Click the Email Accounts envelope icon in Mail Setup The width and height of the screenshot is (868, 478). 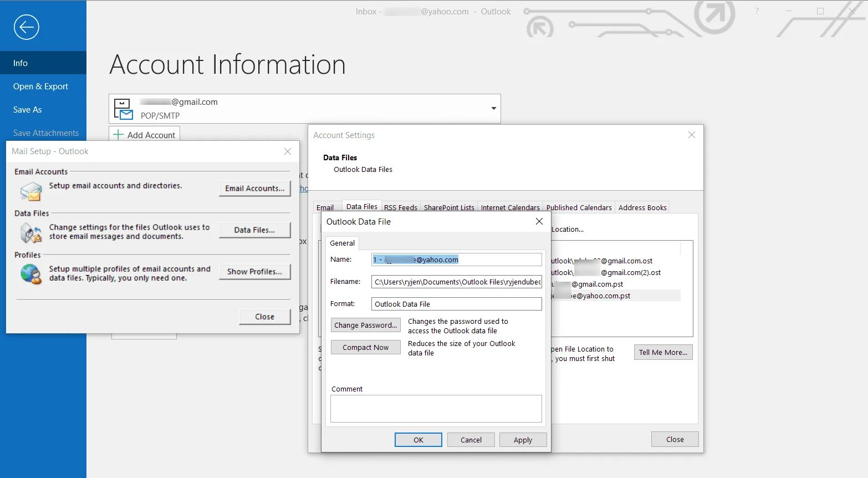pos(31,191)
